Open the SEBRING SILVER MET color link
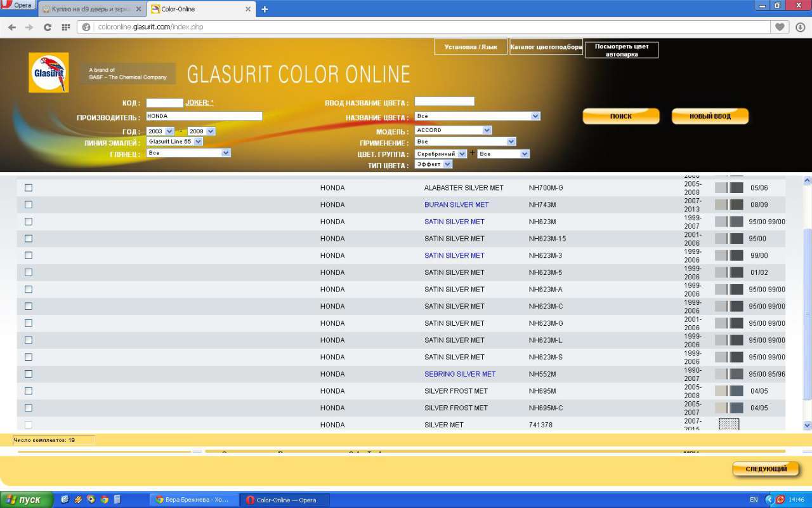The image size is (812, 508). (460, 374)
